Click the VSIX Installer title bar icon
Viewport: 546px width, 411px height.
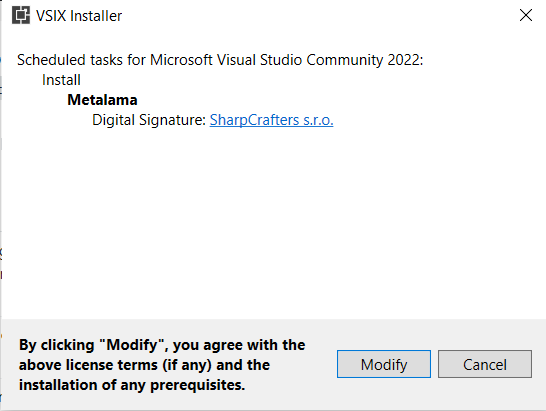[21, 15]
